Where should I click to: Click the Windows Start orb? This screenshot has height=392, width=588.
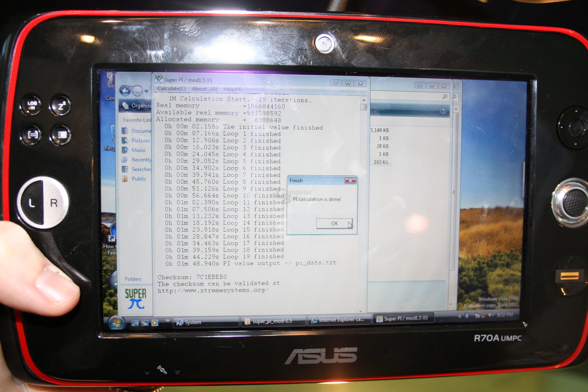pyautogui.click(x=116, y=323)
